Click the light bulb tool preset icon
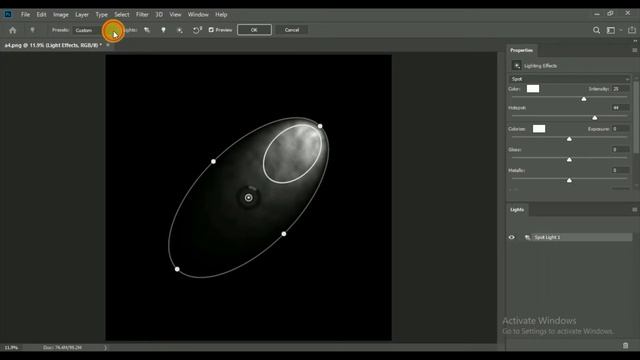 pos(32,30)
